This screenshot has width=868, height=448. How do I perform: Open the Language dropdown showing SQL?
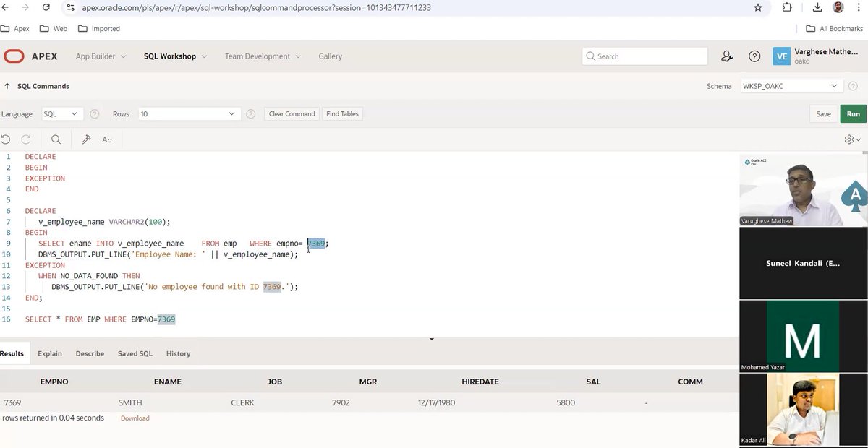(x=62, y=113)
